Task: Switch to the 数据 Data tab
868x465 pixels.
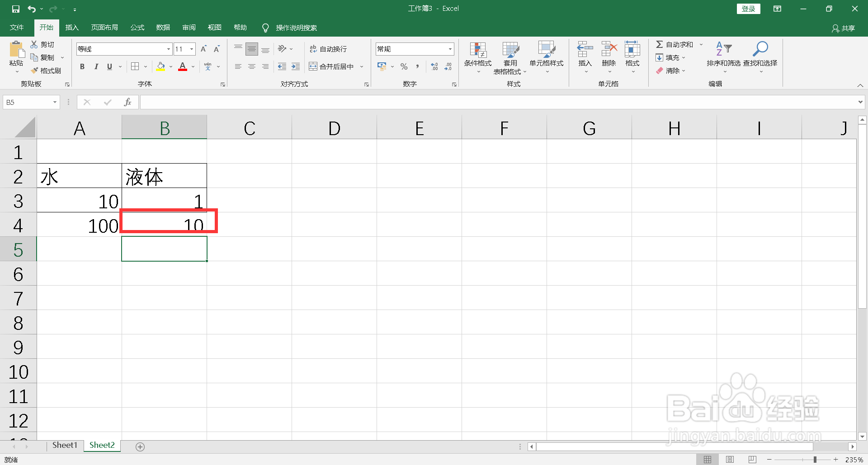Action: click(163, 28)
